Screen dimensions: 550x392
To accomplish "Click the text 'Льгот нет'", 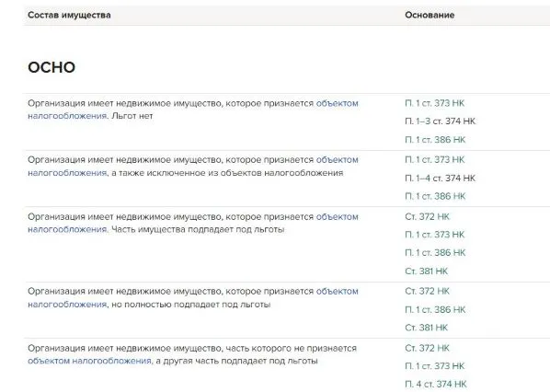I will point(132,116).
